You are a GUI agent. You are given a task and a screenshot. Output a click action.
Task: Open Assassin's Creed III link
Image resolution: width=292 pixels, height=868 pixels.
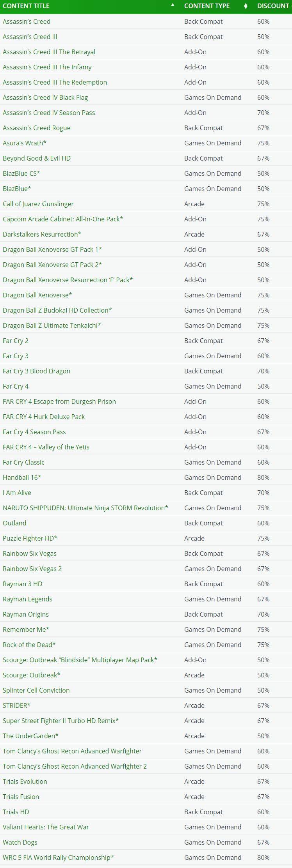point(30,37)
